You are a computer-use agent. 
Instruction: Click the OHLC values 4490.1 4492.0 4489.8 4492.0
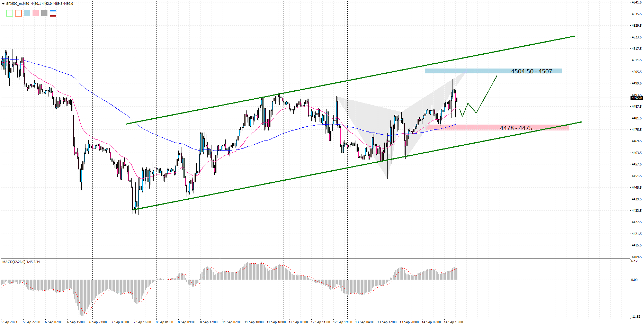[52, 4]
